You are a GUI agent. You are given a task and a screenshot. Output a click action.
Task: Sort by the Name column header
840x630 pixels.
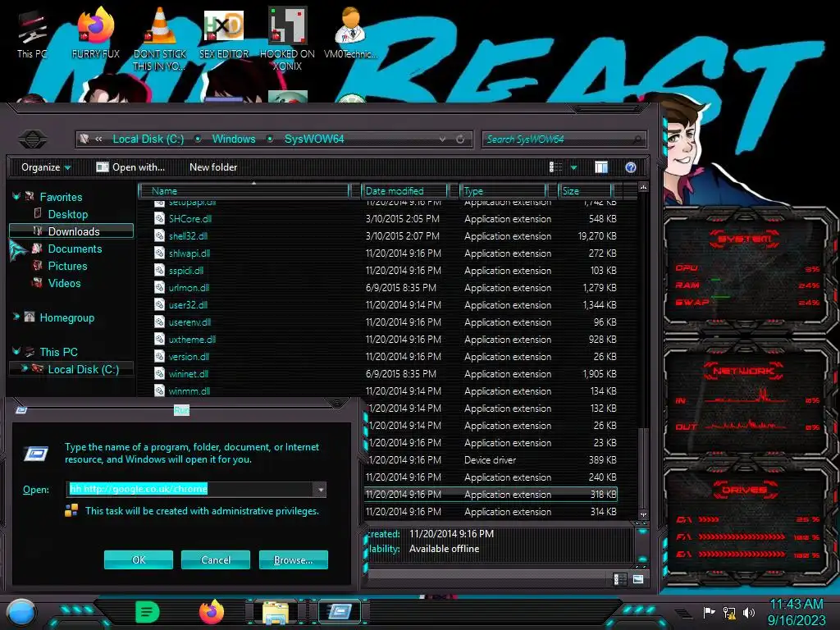point(244,190)
